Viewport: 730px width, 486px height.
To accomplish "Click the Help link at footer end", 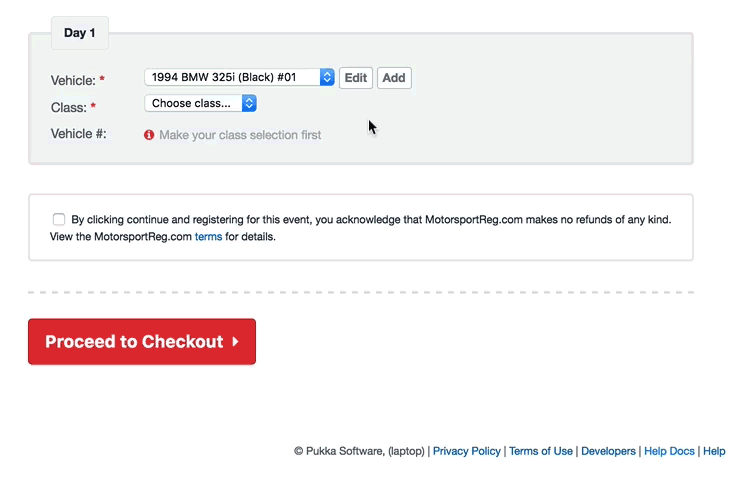I will click(x=714, y=451).
